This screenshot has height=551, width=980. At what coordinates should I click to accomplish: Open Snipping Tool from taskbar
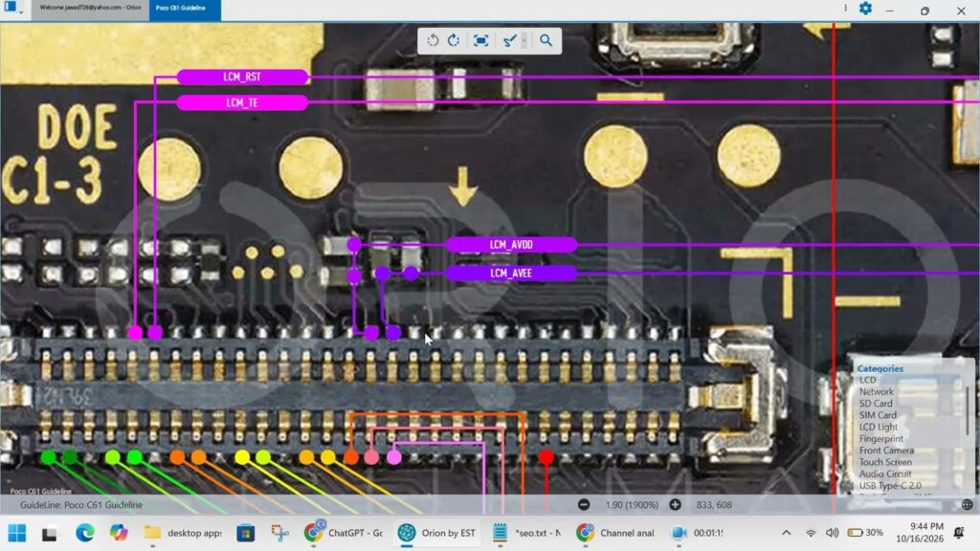point(279,533)
